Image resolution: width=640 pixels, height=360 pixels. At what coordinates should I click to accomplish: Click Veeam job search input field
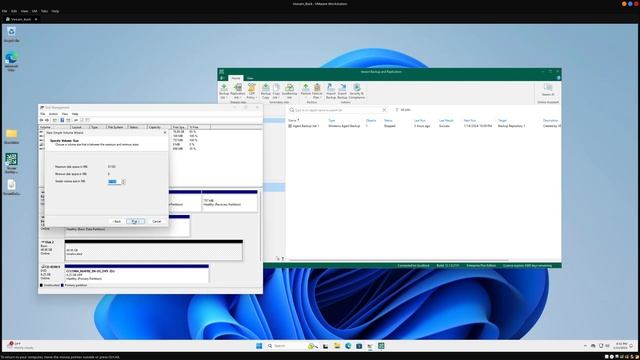click(x=338, y=110)
